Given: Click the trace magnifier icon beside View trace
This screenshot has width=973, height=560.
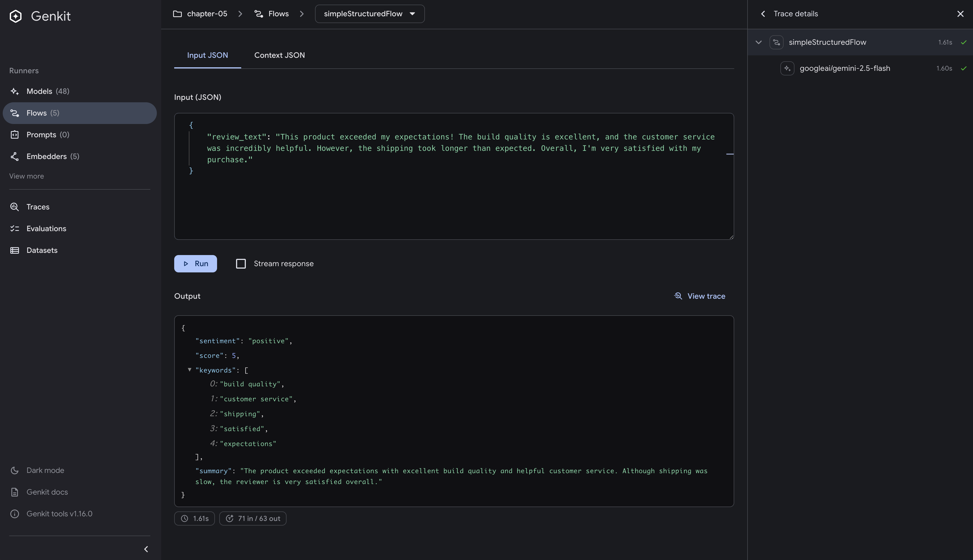Looking at the screenshot, I should 678,296.
